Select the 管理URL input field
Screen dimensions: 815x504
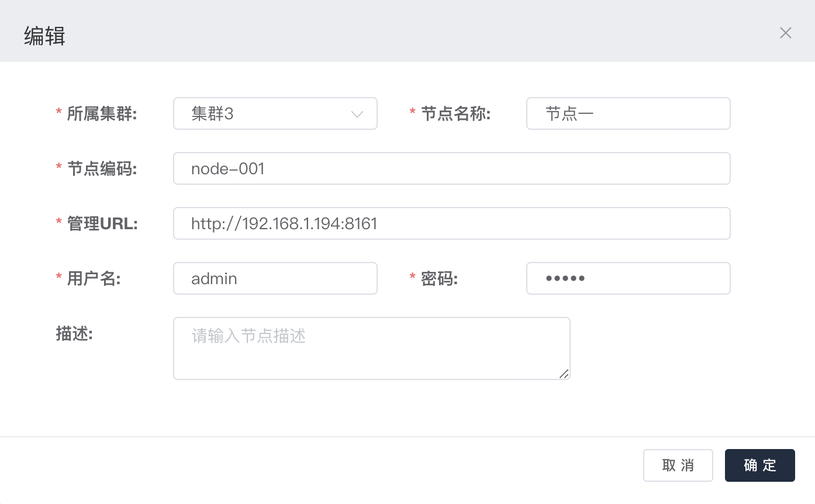pos(451,223)
